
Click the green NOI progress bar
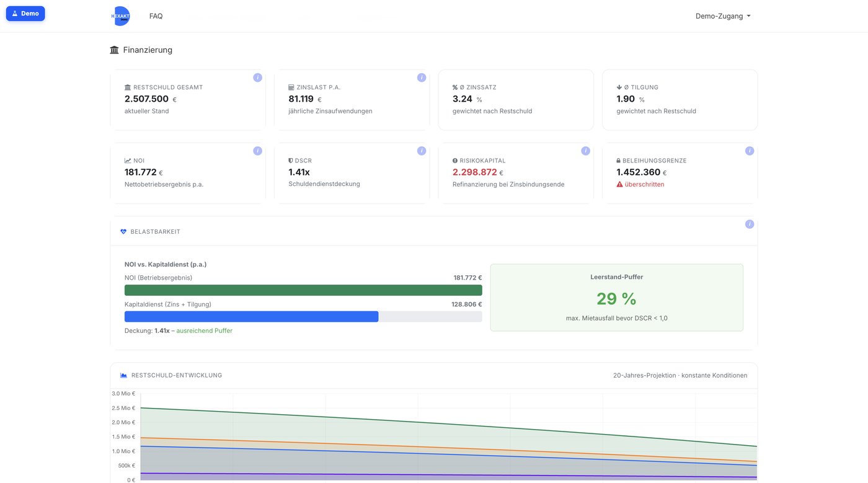pos(303,290)
